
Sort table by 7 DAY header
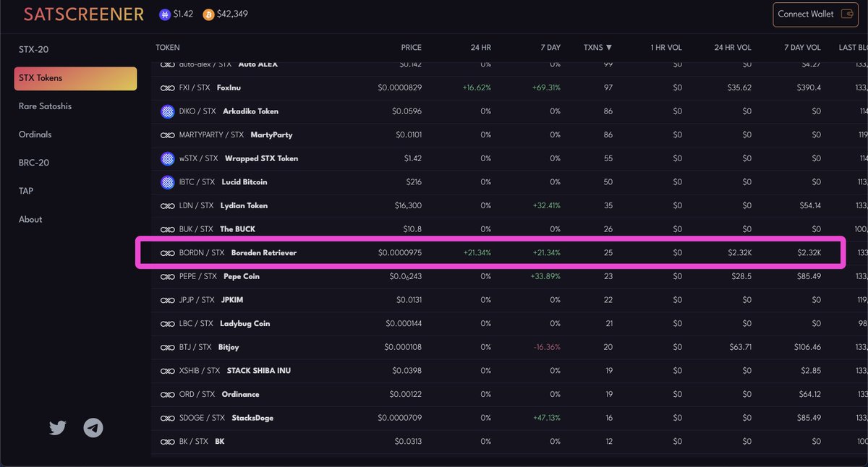coord(549,48)
